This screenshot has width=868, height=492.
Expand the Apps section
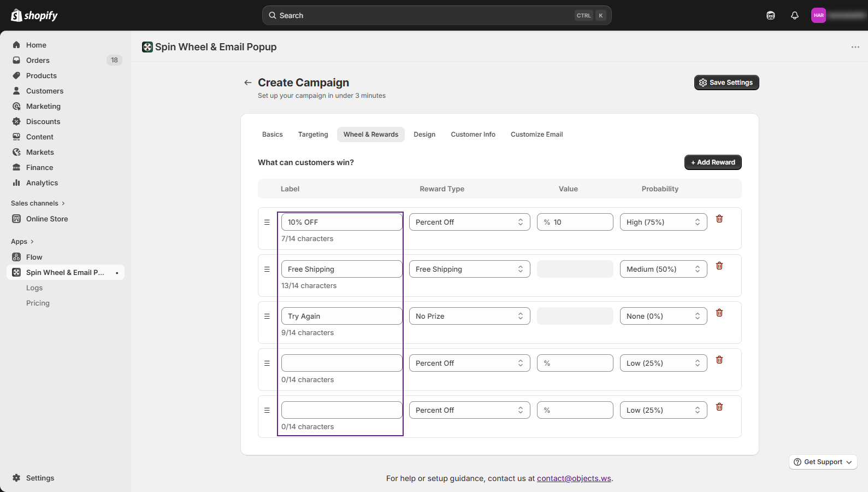(x=22, y=242)
